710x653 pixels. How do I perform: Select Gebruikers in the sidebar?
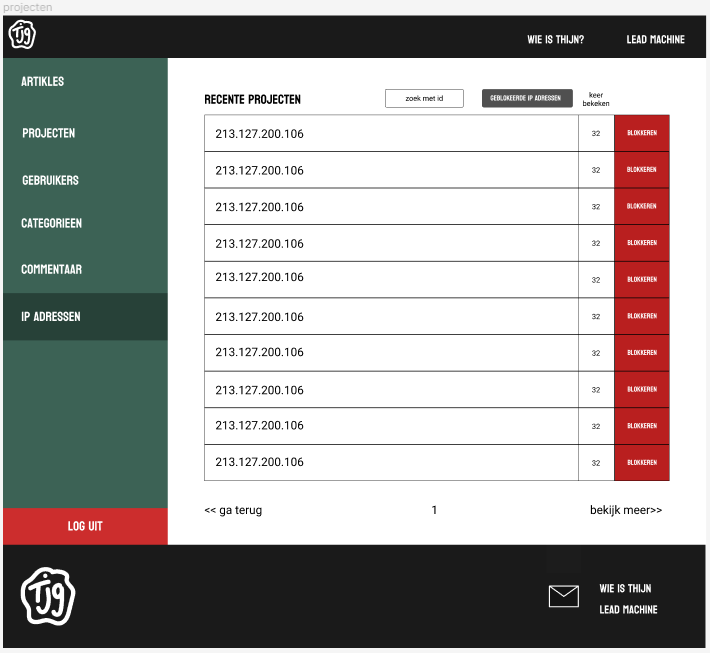click(x=50, y=181)
